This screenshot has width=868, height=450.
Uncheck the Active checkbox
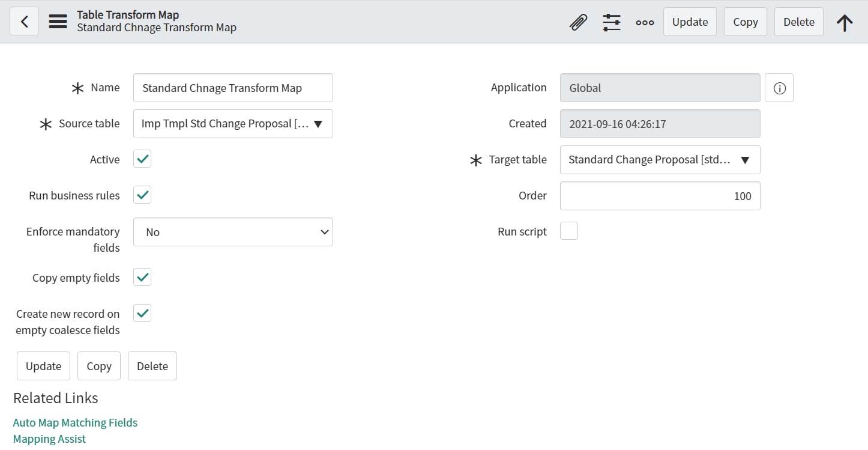[x=142, y=159]
